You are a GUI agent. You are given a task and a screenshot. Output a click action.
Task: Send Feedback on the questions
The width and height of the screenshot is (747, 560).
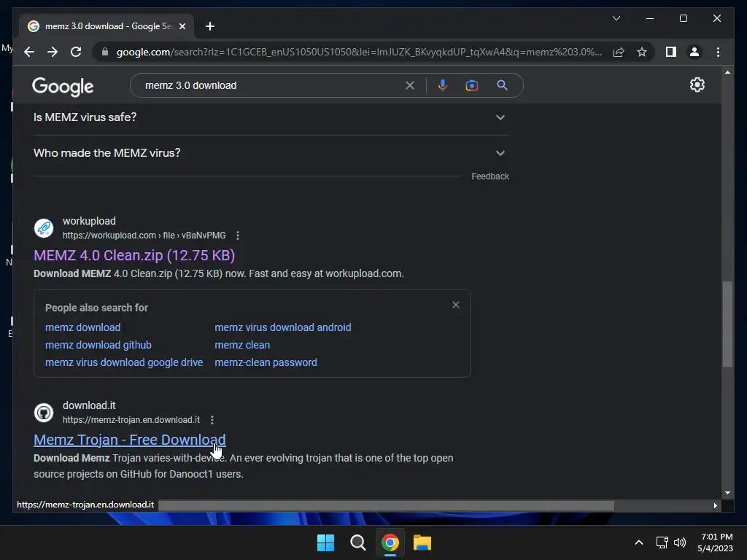pos(490,176)
